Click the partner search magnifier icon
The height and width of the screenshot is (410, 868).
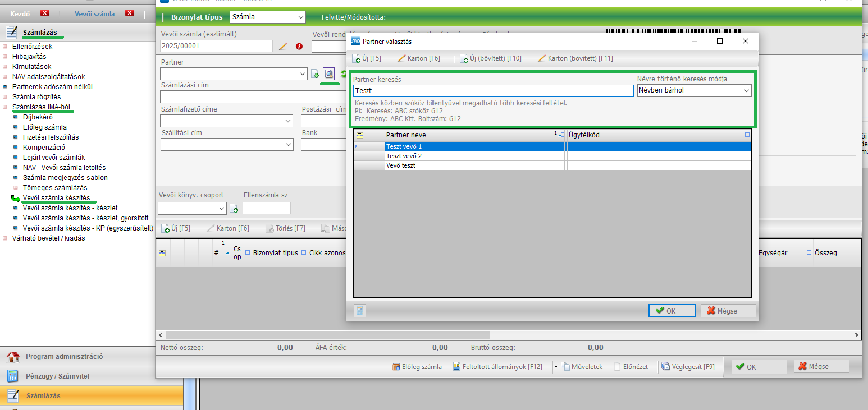(328, 73)
